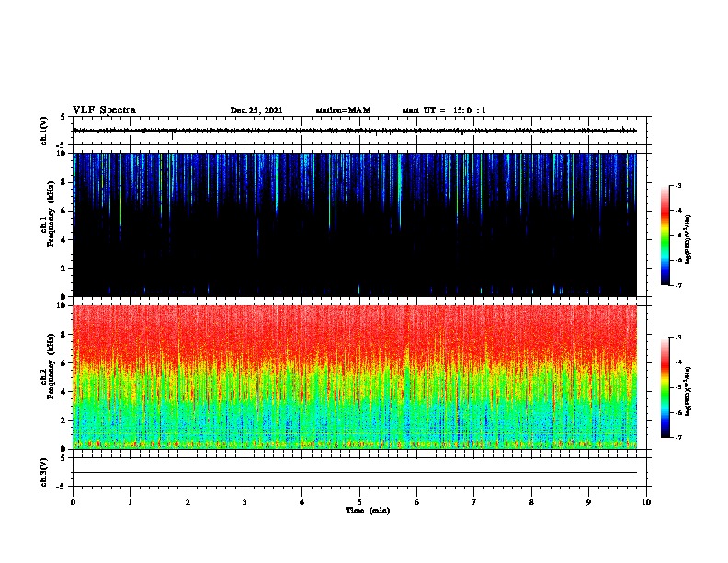The width and height of the screenshot is (728, 563).
Task: Click ch.2 frequency tick label "8"
Action: 63,335
